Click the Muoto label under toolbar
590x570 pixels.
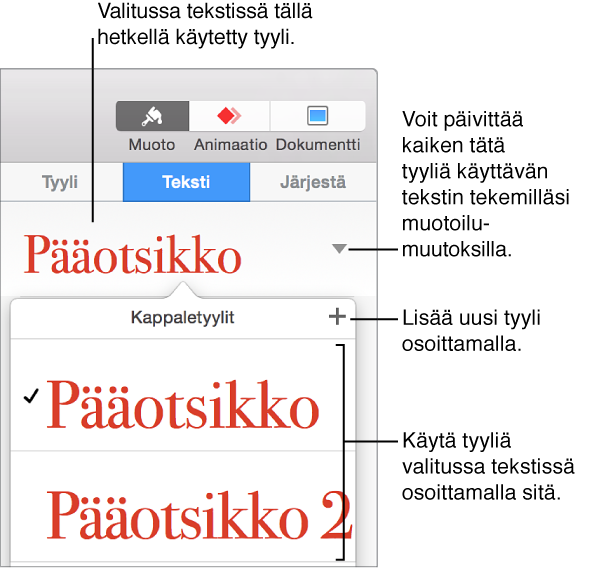point(152,145)
